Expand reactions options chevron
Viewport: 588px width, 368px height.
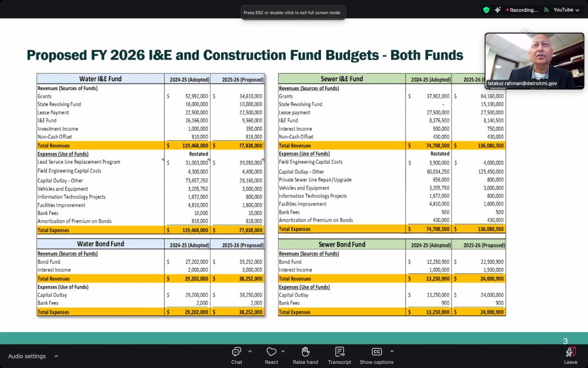click(x=283, y=352)
